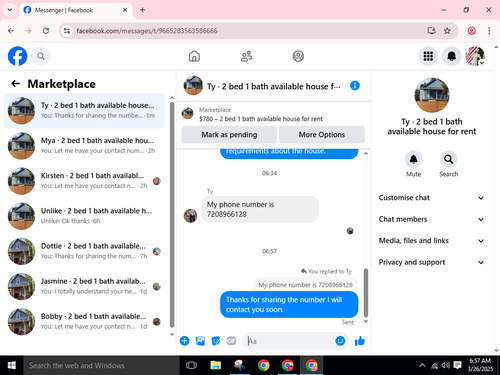Open the account profile picture menu
Viewport: 500px width, 375px height.
pos(475,56)
